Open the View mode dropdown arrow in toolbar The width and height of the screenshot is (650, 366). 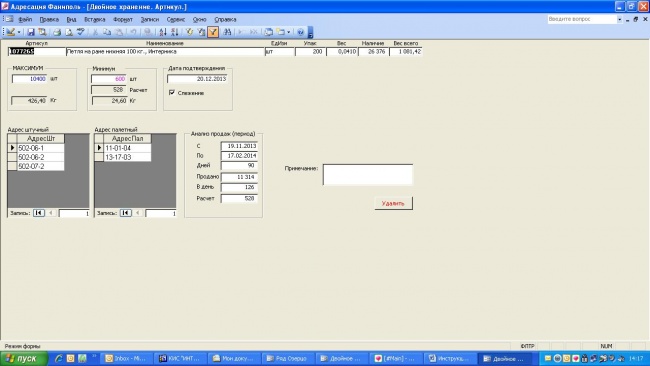point(19,32)
